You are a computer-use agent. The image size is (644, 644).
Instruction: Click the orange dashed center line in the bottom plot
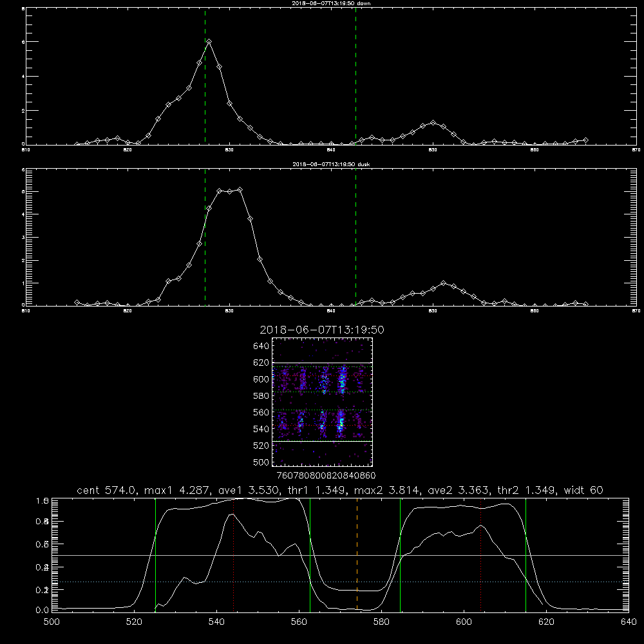357,554
